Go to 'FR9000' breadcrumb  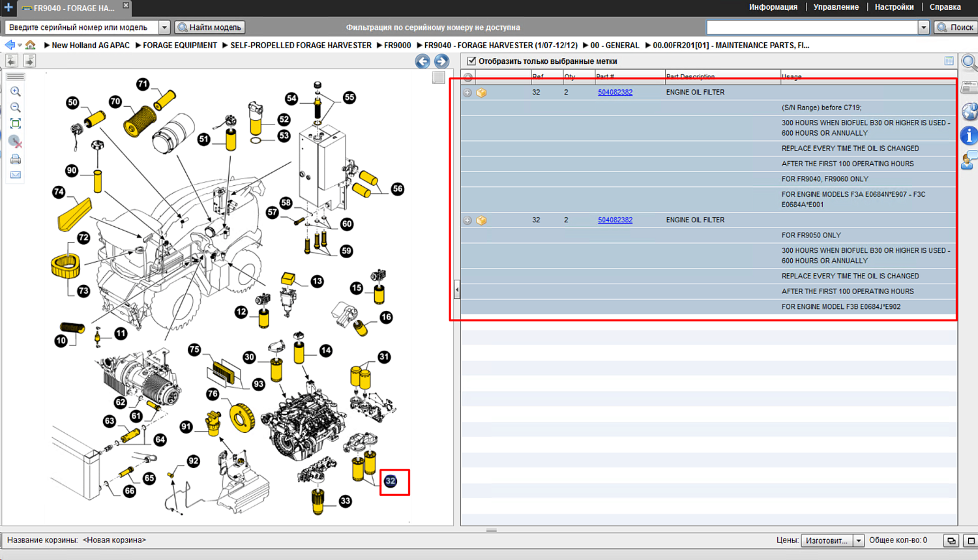pos(398,46)
